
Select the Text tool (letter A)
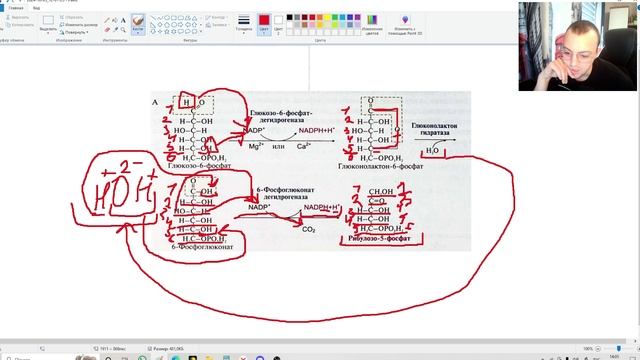tap(123, 20)
